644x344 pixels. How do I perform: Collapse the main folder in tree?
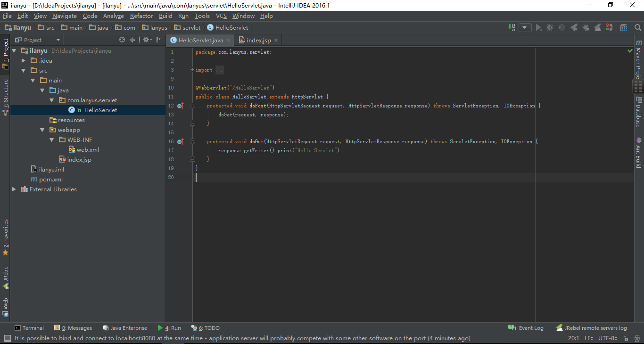click(x=33, y=81)
